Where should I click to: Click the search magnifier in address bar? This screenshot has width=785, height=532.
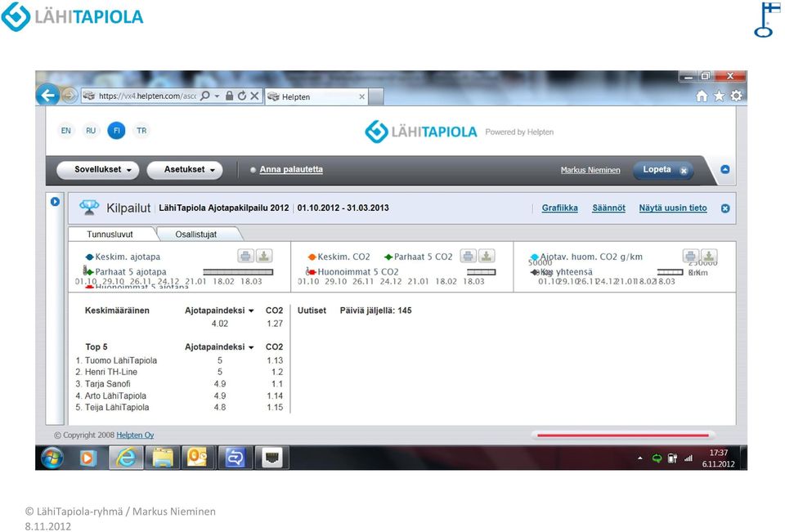click(205, 96)
